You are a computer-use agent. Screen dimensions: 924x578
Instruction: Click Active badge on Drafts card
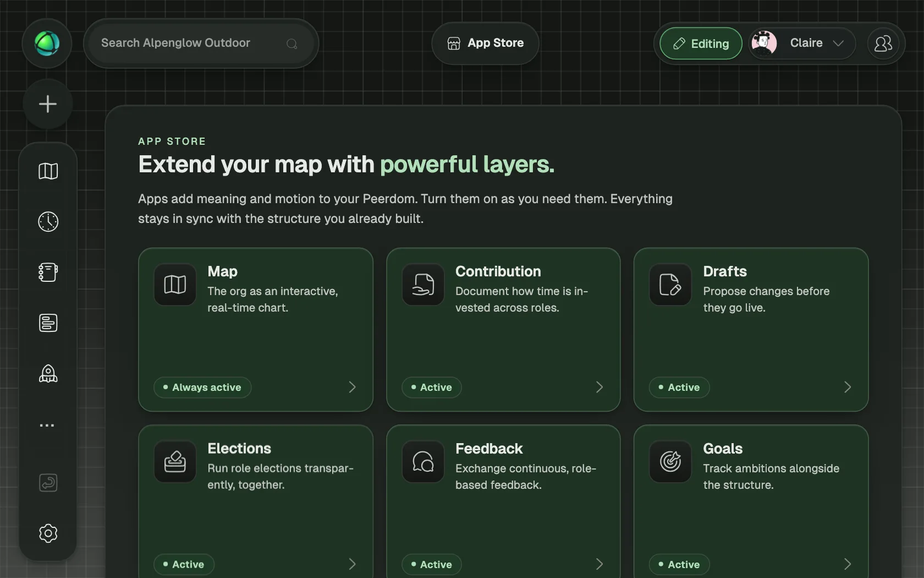tap(679, 388)
